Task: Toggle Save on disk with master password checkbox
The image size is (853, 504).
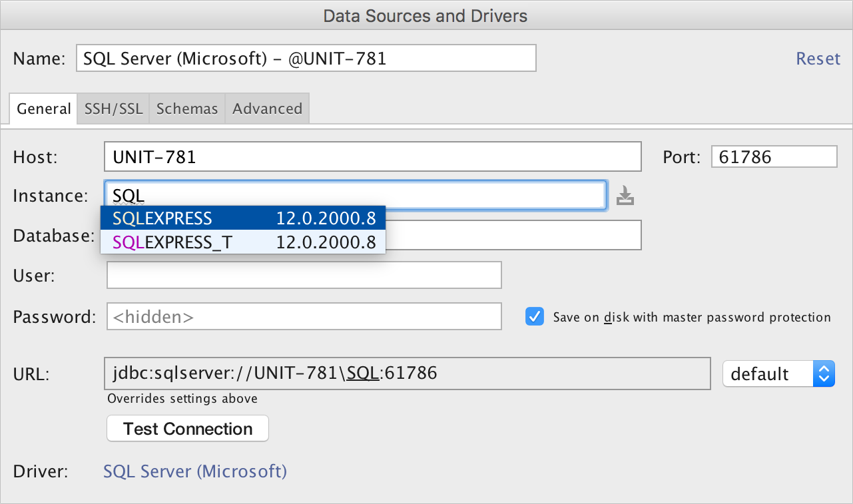Action: coord(535,317)
